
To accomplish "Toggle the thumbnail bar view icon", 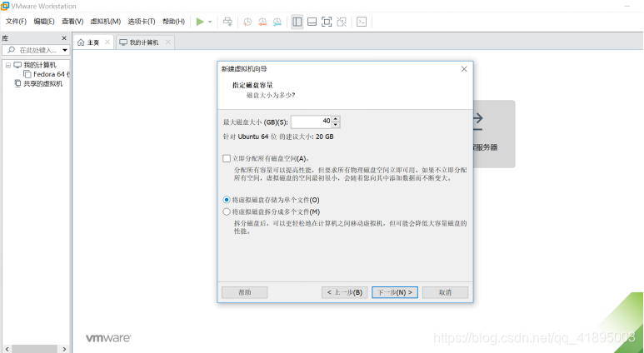I will coord(312,22).
